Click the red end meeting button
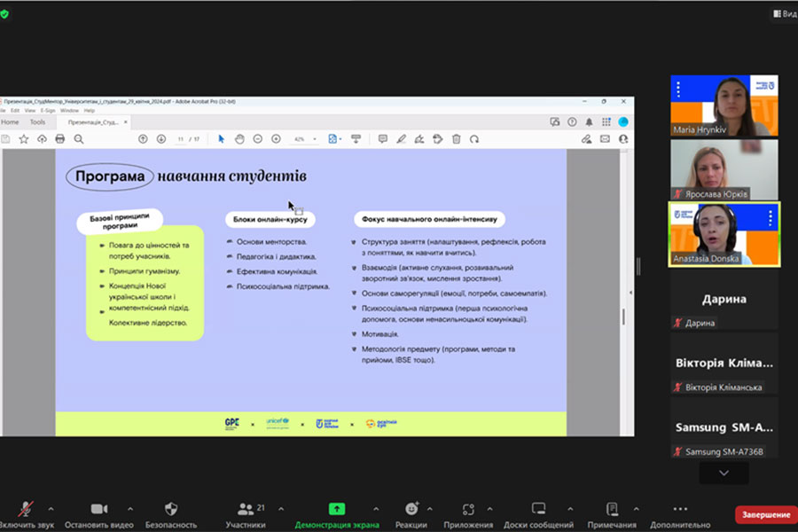 [764, 515]
